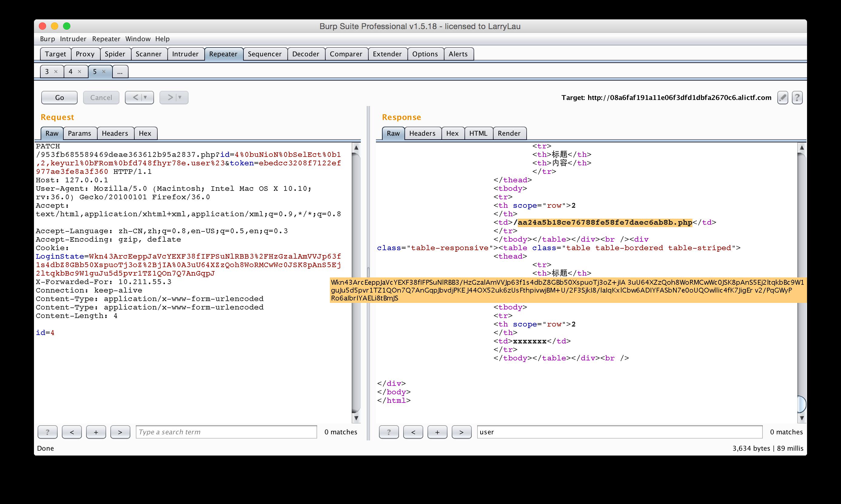Click the request search help icon
The height and width of the screenshot is (504, 841).
pyautogui.click(x=47, y=432)
